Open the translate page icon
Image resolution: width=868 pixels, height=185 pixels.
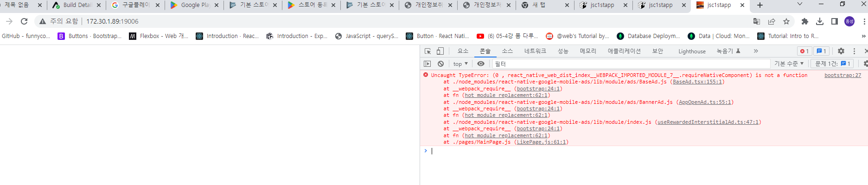coord(757,21)
